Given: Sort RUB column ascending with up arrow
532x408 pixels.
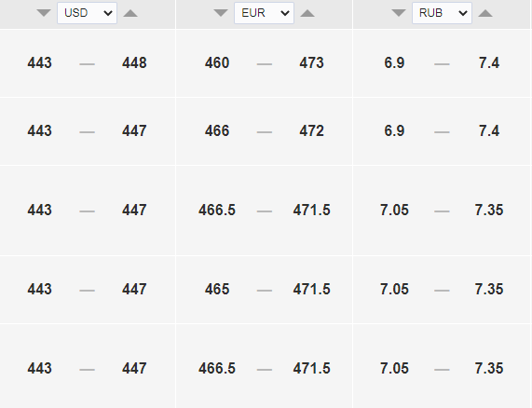Looking at the screenshot, I should [x=485, y=13].
